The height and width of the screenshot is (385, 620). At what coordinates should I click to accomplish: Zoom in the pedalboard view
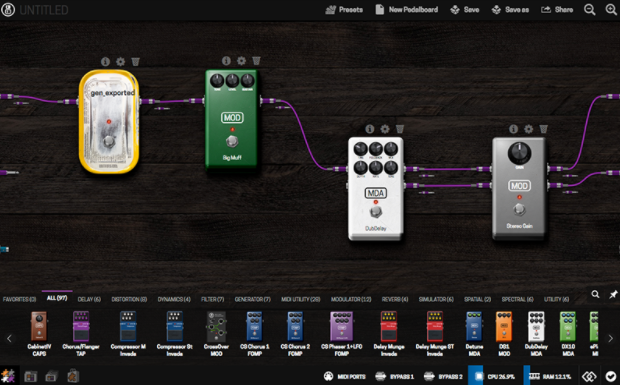click(611, 10)
